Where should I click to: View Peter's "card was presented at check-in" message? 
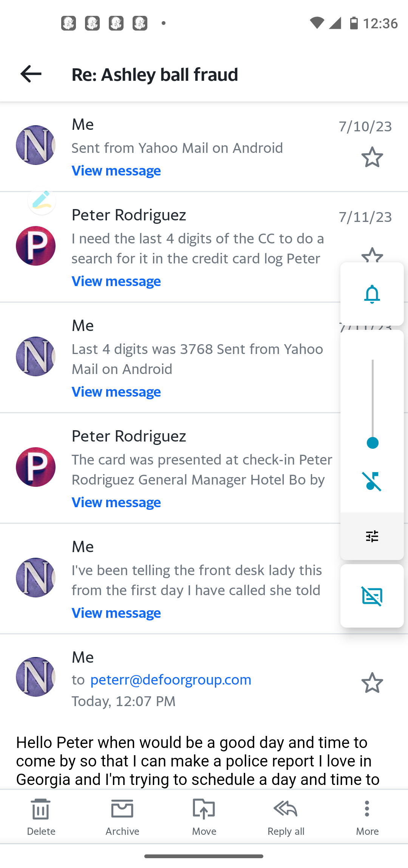click(x=116, y=502)
